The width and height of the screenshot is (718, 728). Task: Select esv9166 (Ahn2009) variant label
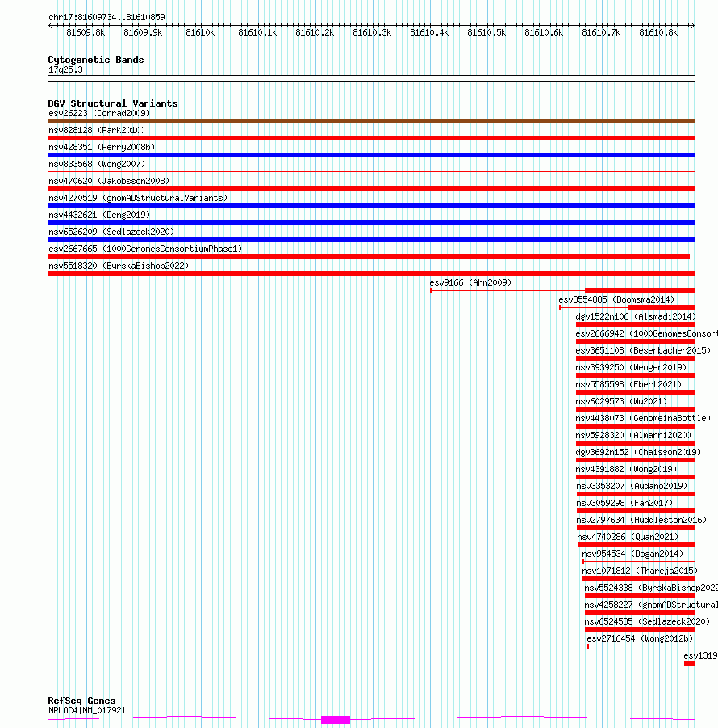coord(470,282)
